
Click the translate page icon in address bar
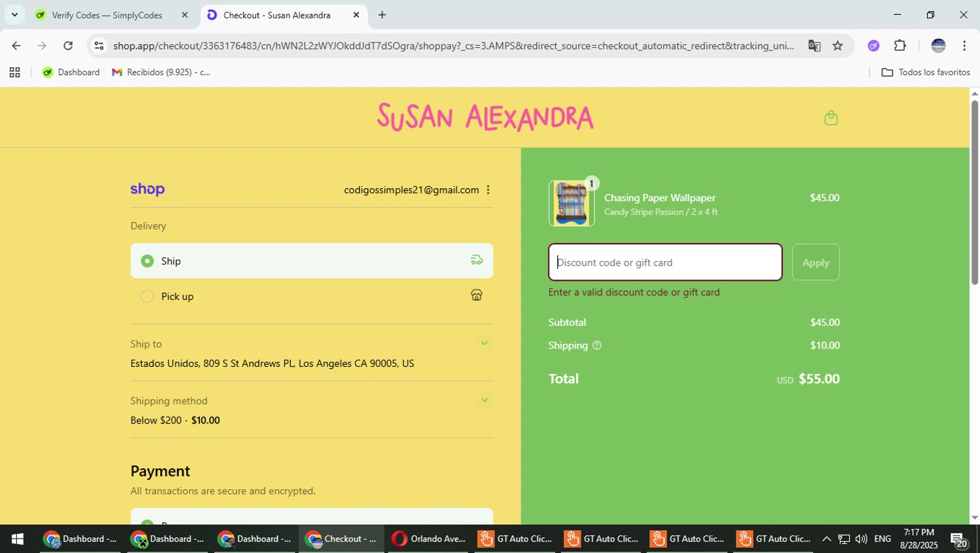[x=814, y=46]
